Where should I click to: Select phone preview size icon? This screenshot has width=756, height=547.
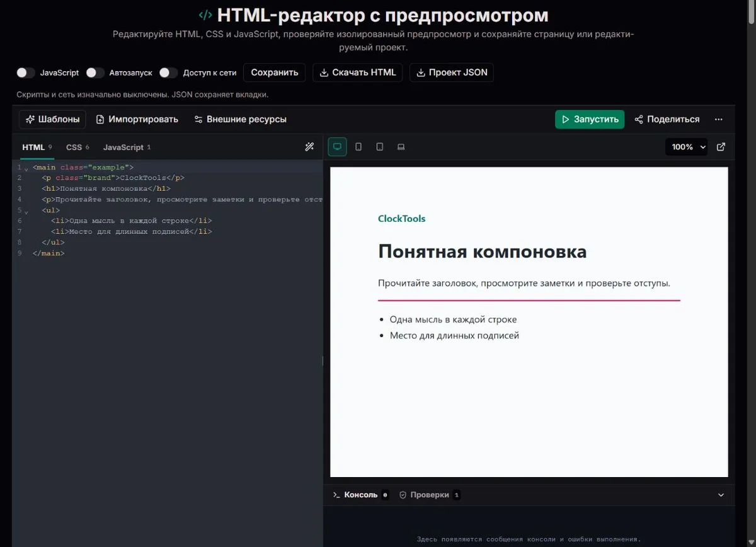[358, 147]
